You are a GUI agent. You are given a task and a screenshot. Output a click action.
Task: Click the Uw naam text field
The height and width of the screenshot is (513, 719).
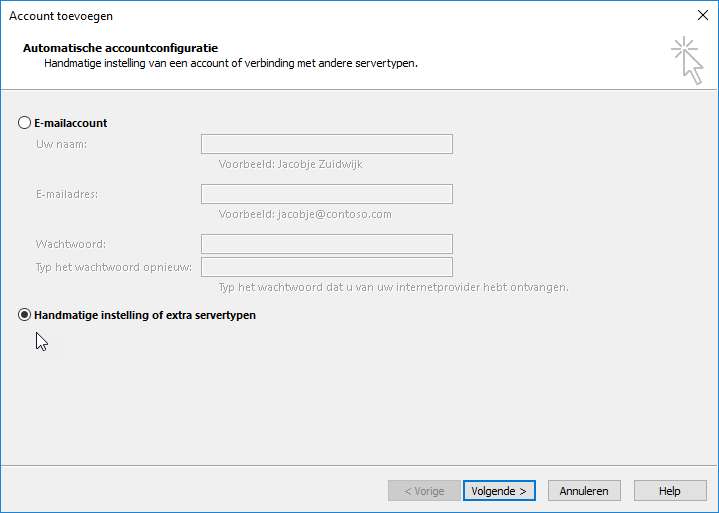pos(326,144)
